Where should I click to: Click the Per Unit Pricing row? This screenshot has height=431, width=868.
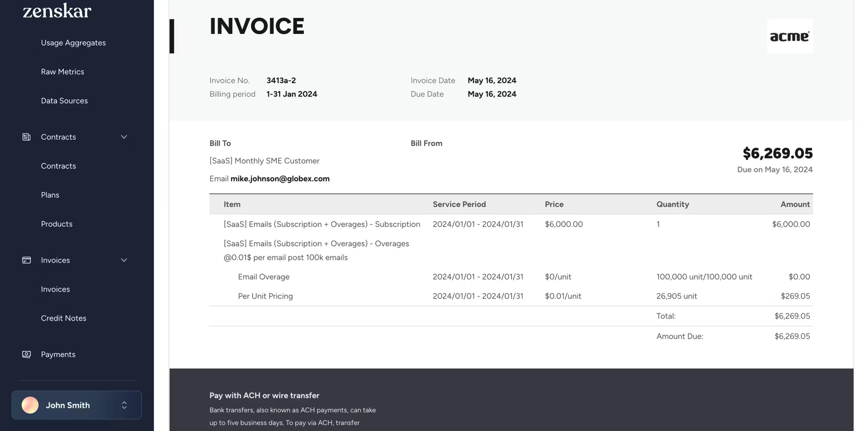click(x=265, y=296)
